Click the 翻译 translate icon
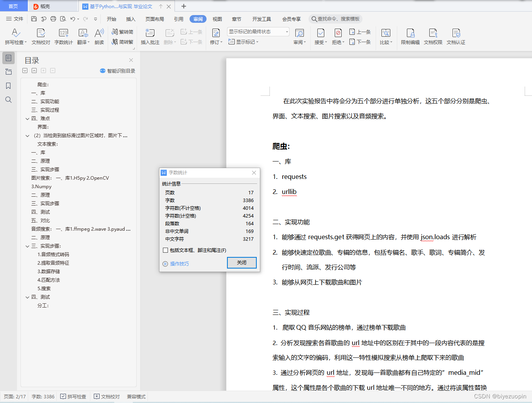Image resolution: width=532 pixels, height=403 pixels. pyautogui.click(x=83, y=33)
